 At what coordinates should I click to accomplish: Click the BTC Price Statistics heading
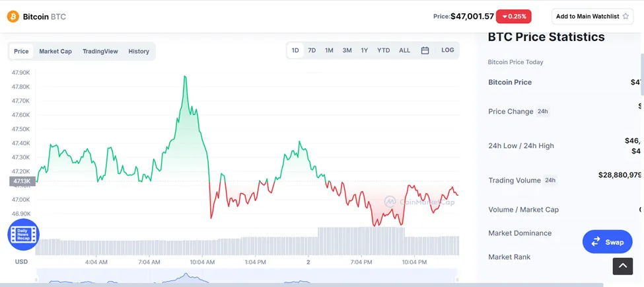coord(546,37)
